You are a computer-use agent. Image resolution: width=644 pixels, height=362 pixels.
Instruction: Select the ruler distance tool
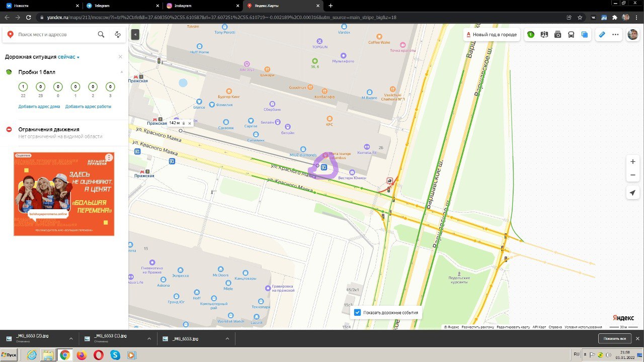point(602,35)
